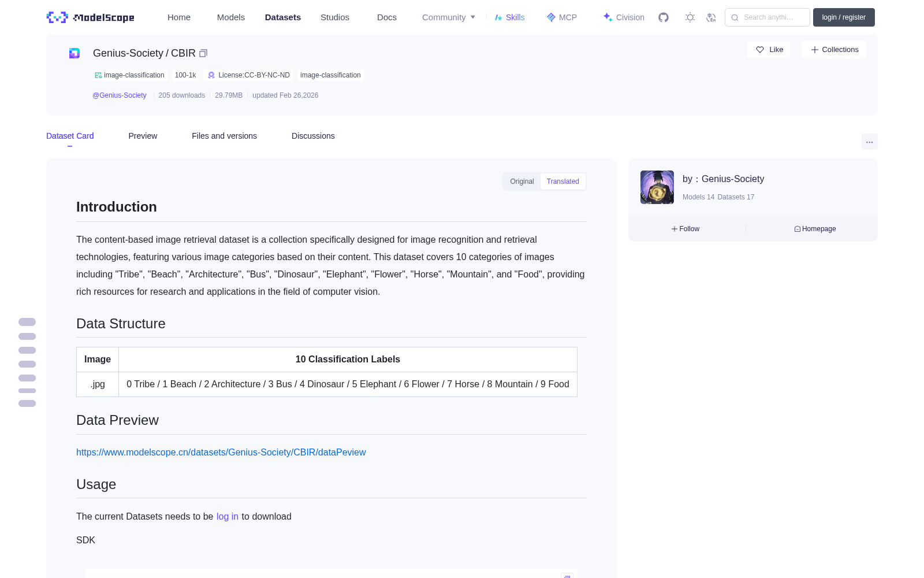
Task: Open the Civision nav item
Action: click(x=624, y=17)
